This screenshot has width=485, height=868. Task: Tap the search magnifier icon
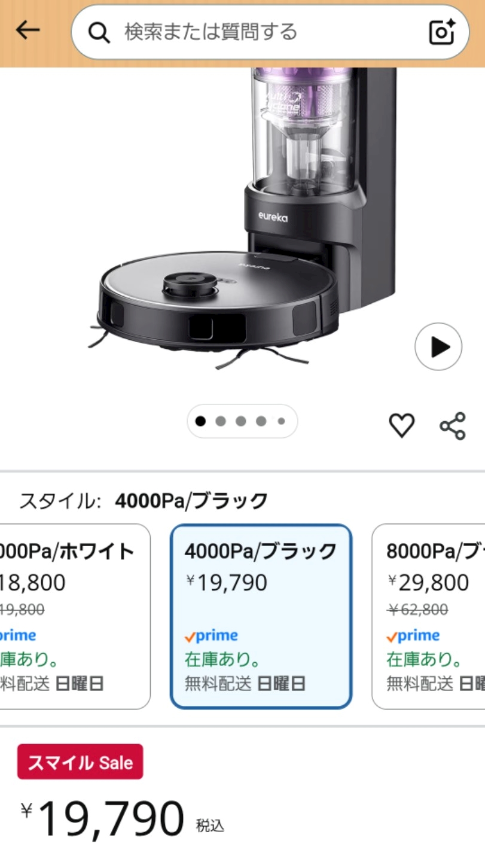[99, 32]
